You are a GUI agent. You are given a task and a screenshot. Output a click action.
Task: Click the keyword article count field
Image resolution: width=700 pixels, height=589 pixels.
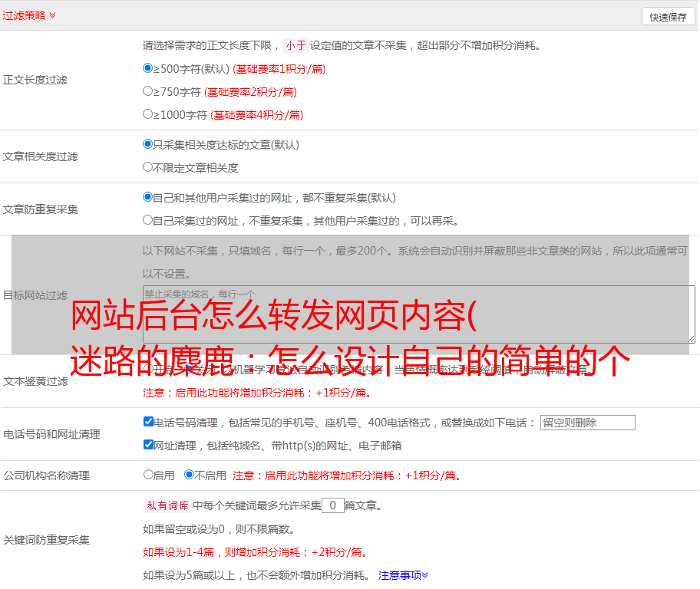(332, 505)
